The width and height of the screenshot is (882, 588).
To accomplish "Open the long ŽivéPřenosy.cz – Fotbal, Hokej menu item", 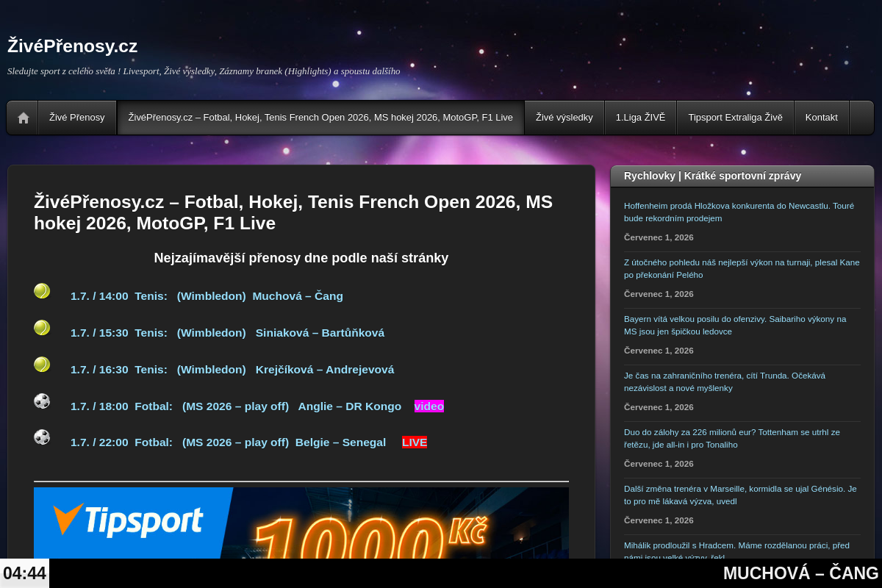I will point(320,118).
